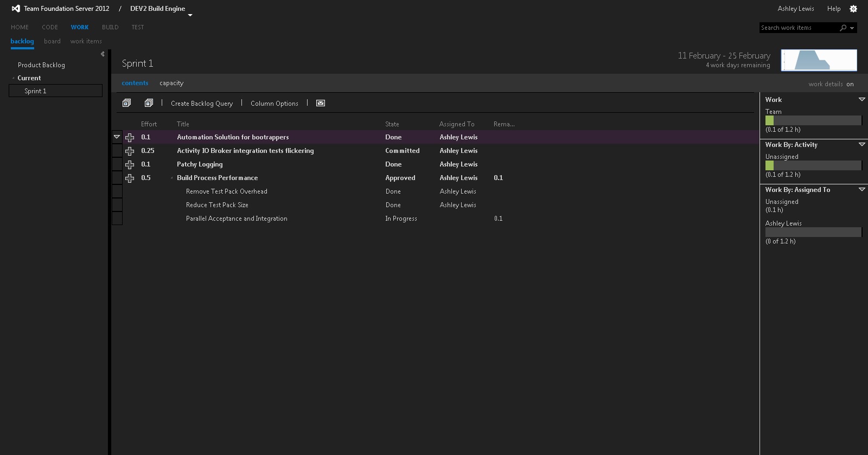Click the Visual Studio logo icon
868x455 pixels.
pyautogui.click(x=16, y=9)
